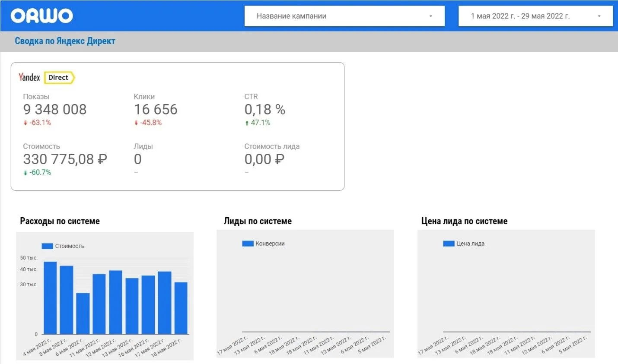
Task: Select the CTR value 0,18 %
Action: pos(265,110)
